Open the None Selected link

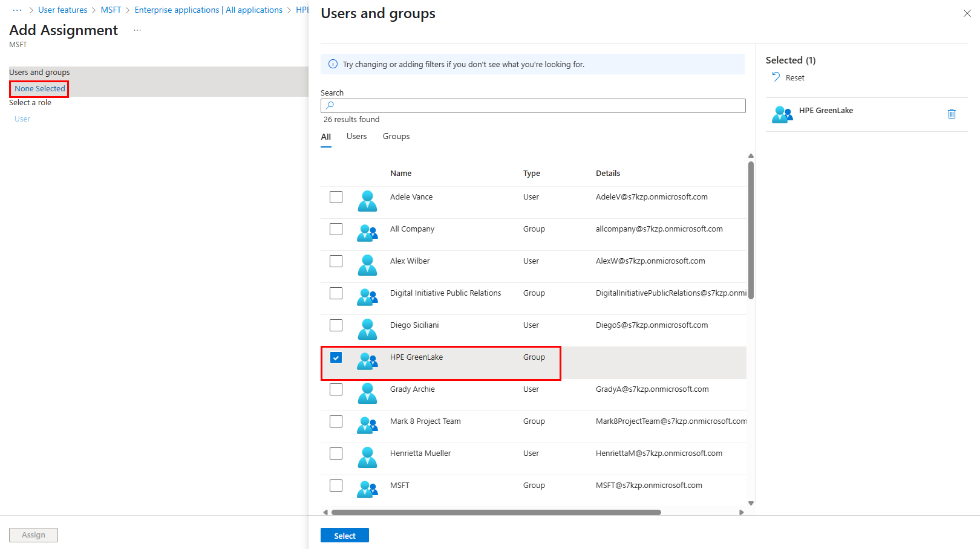(39, 89)
